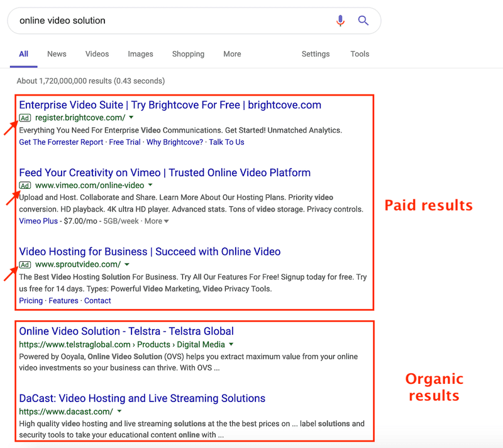Click Get The Forrester Report sitelink

61,142
